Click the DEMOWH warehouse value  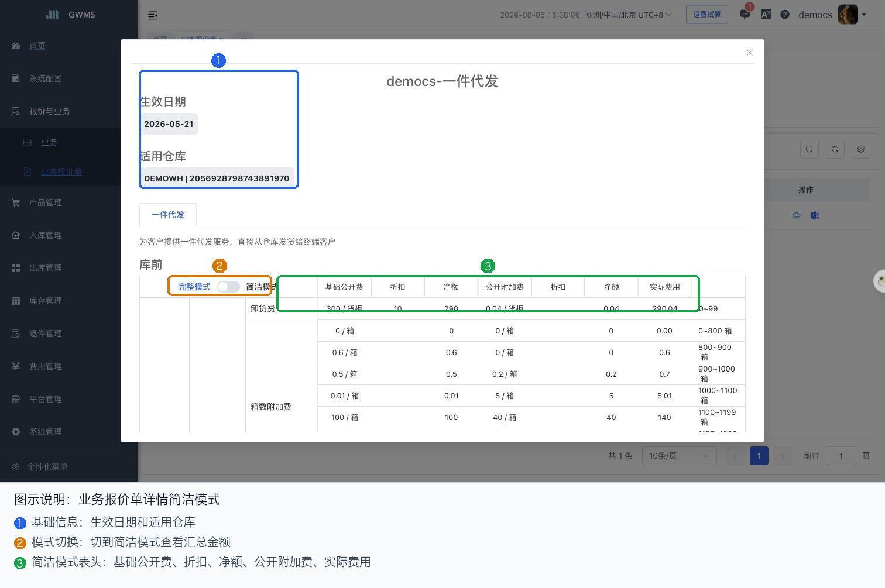coord(217,178)
